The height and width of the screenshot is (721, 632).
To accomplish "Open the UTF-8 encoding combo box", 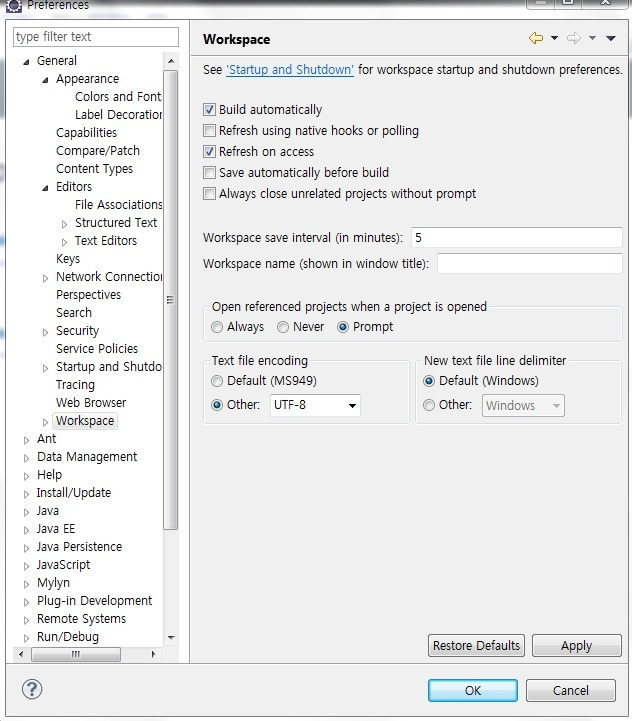I will coord(315,405).
